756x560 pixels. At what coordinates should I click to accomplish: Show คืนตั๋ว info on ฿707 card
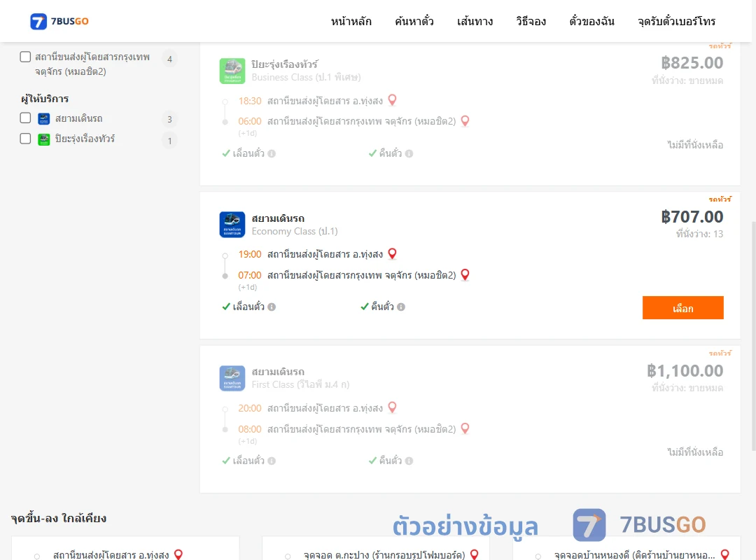[401, 307]
